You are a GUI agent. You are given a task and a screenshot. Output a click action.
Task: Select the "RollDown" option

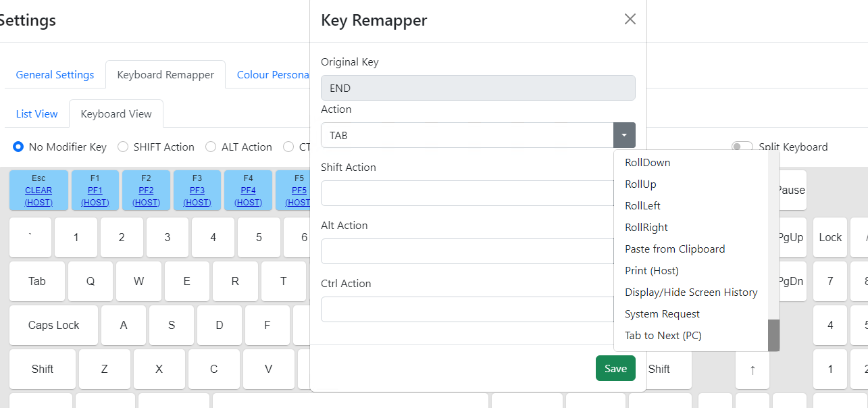click(x=646, y=162)
